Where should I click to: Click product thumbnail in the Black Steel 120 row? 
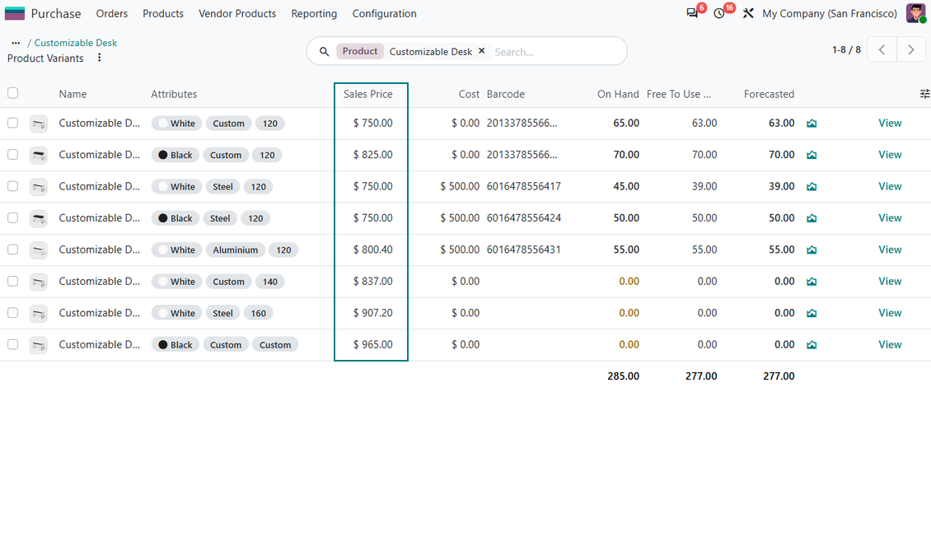pos(39,218)
